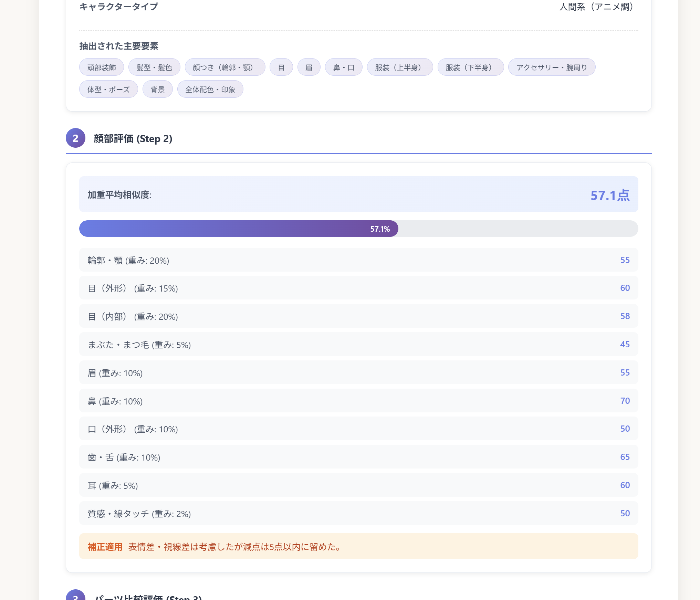The image size is (700, 600).
Task: Select アクセサリー・腕周り tag chip
Action: [551, 67]
